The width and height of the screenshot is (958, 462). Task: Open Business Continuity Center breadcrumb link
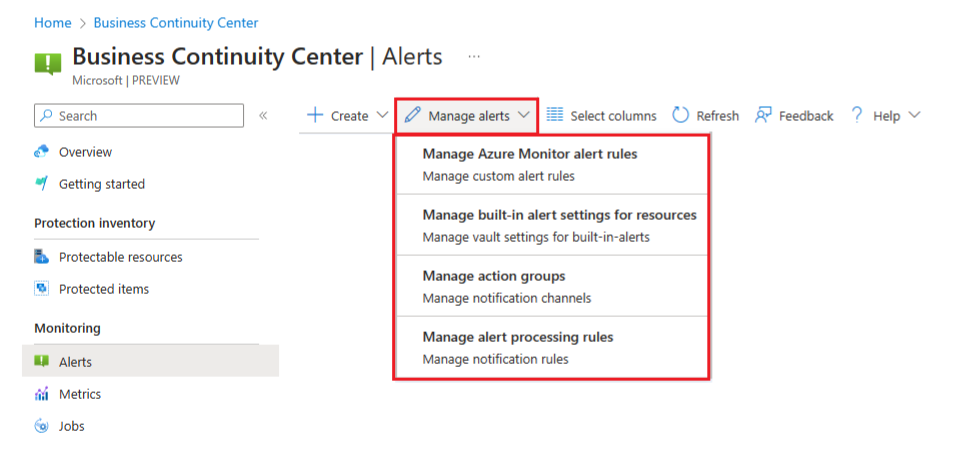pyautogui.click(x=176, y=23)
